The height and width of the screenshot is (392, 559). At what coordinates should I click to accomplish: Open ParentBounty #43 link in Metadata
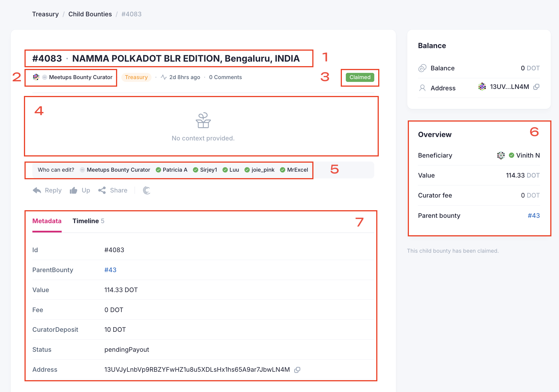coord(110,270)
